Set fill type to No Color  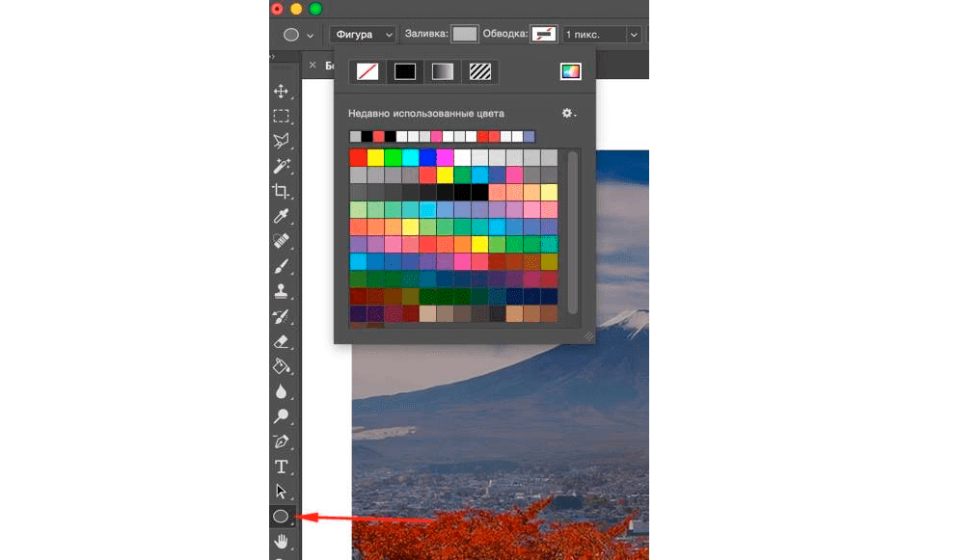coord(368,71)
